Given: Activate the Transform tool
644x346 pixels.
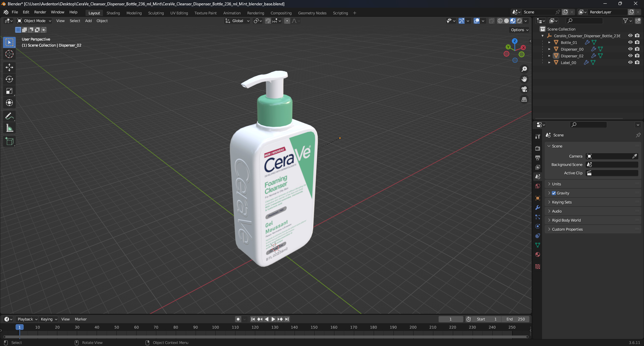Looking at the screenshot, I should [9, 103].
